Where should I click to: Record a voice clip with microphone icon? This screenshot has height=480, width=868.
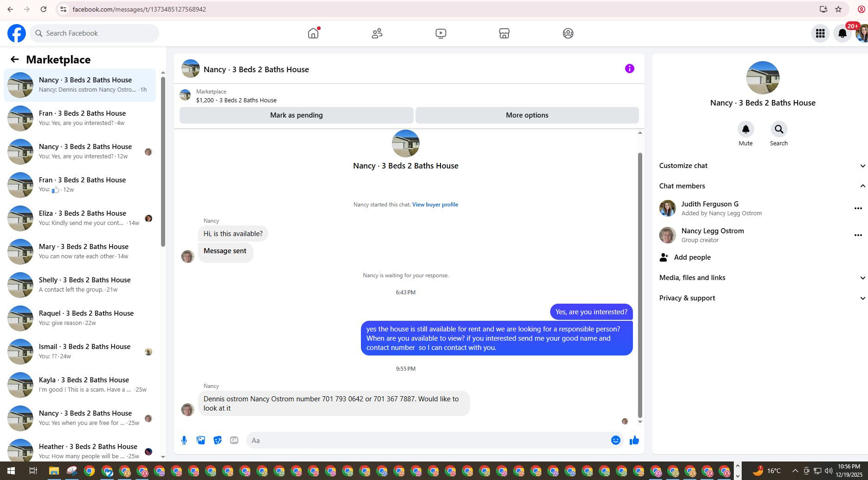(184, 440)
